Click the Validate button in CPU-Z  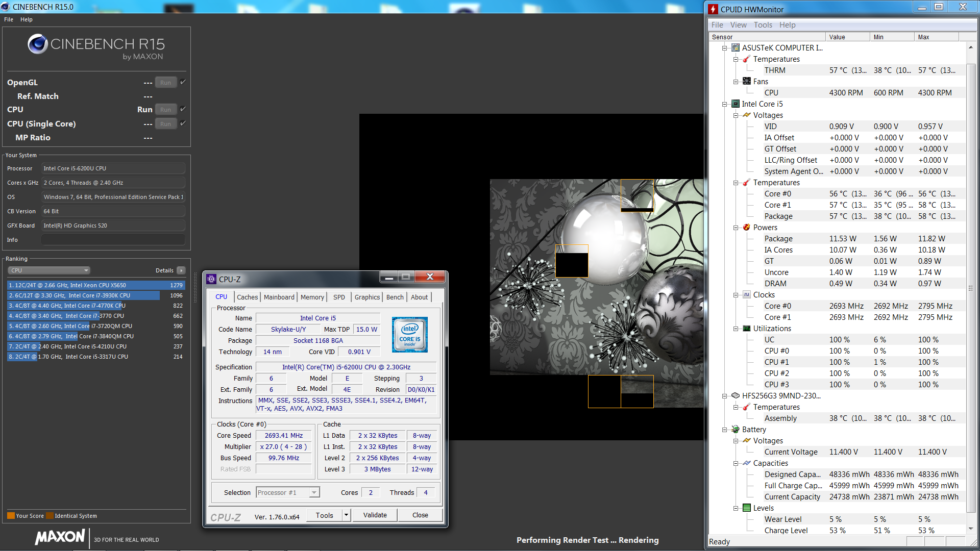(375, 515)
